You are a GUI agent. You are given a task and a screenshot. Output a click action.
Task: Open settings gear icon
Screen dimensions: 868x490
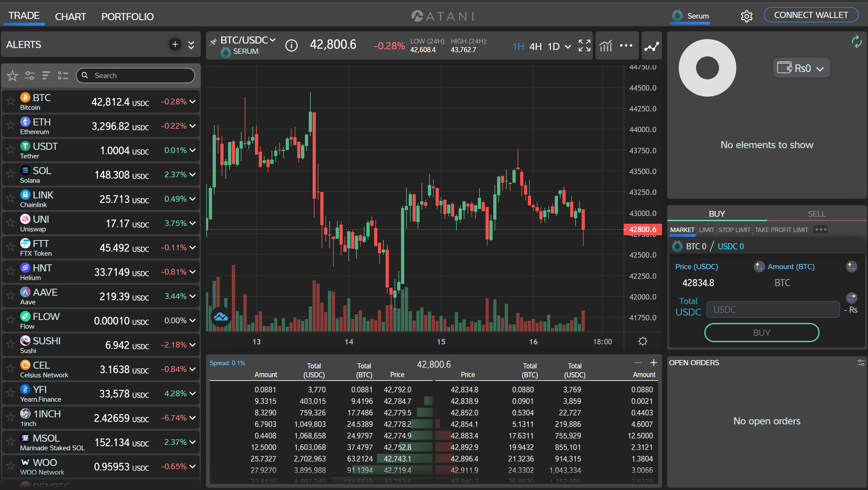746,16
